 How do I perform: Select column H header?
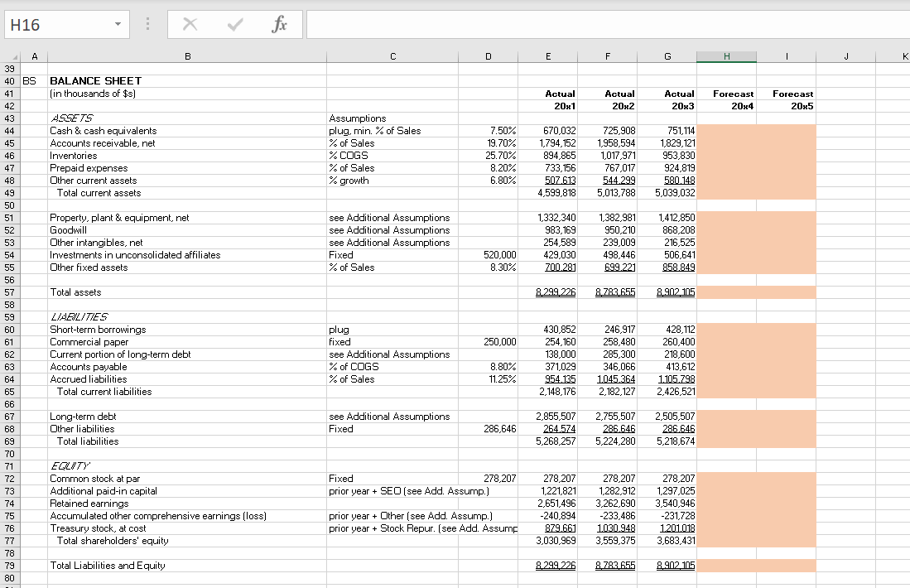point(726,56)
